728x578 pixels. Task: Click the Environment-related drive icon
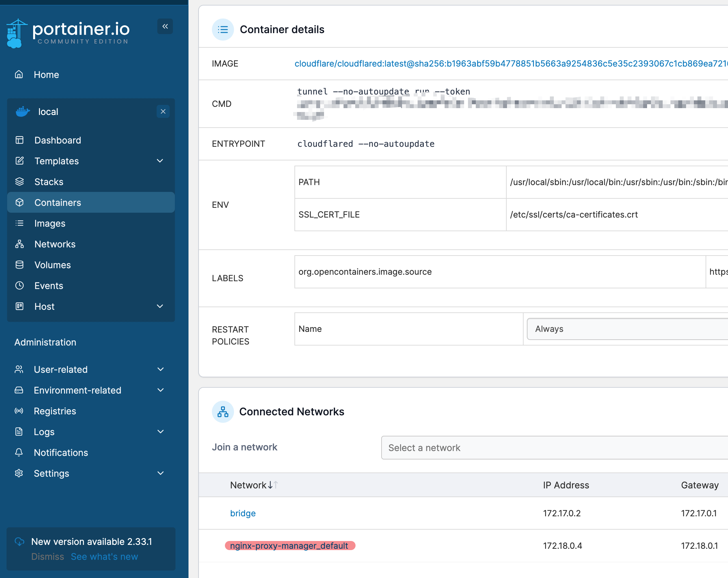pos(19,390)
